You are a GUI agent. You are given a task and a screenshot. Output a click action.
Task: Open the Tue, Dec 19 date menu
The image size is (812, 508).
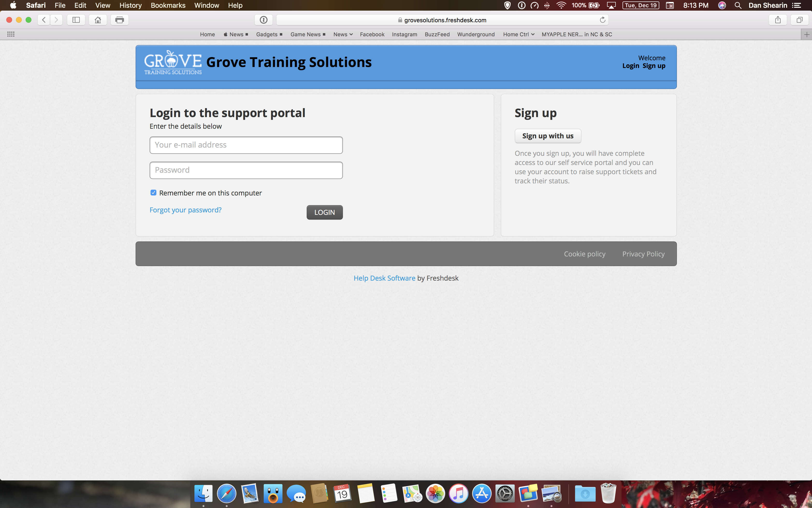click(x=641, y=5)
